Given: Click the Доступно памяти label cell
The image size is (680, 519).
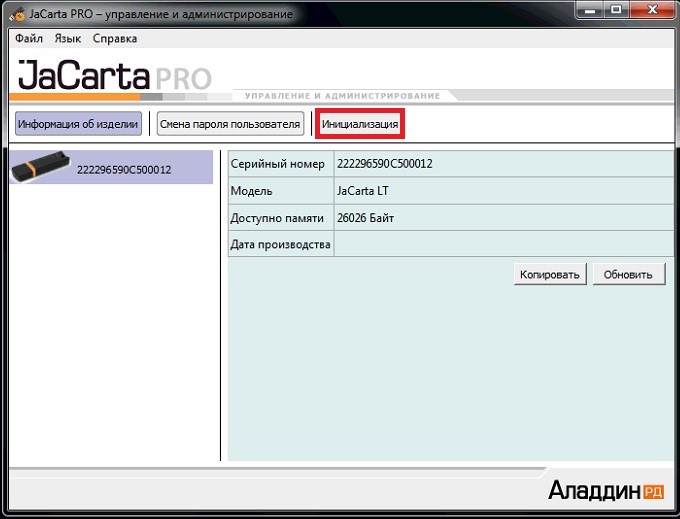Looking at the screenshot, I should coord(281,218).
